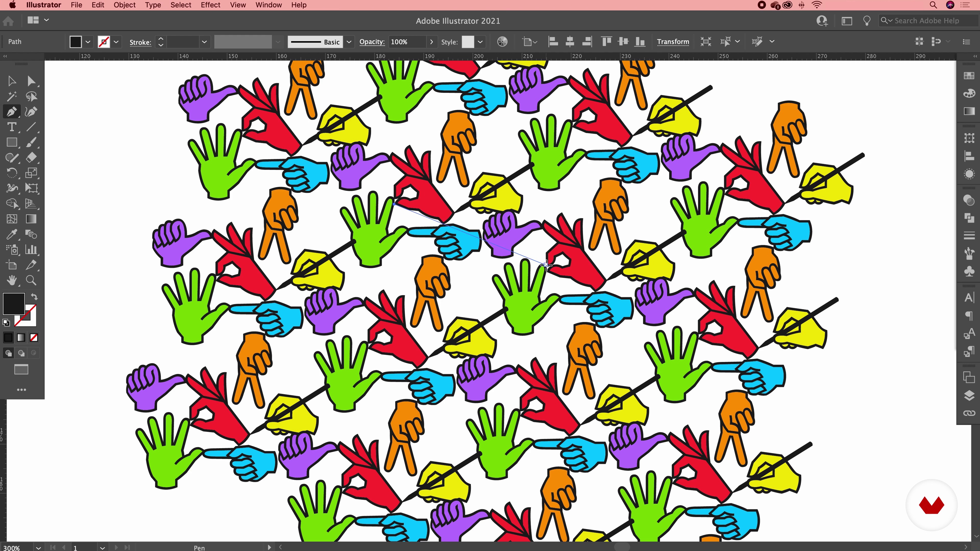This screenshot has height=551, width=980.
Task: Open graphic Style dropdown
Action: click(480, 42)
